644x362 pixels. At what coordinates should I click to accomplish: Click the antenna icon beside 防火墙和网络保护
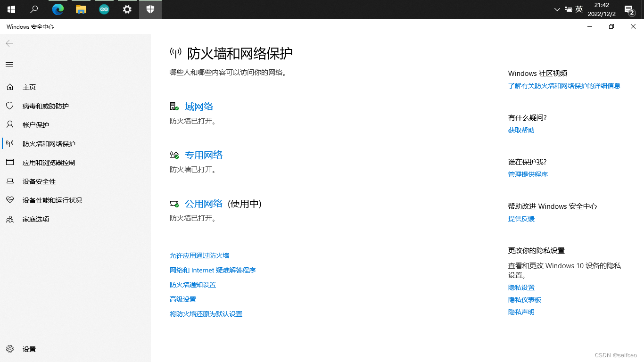[10, 144]
